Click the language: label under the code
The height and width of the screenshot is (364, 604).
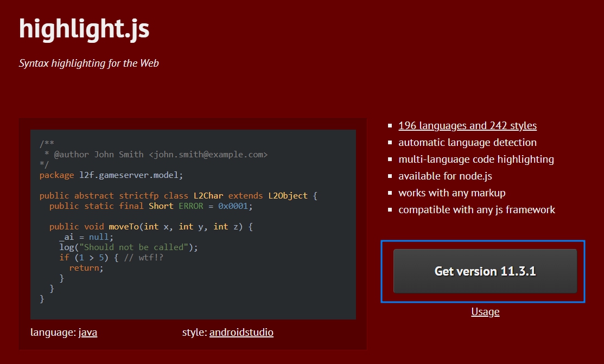coord(53,333)
